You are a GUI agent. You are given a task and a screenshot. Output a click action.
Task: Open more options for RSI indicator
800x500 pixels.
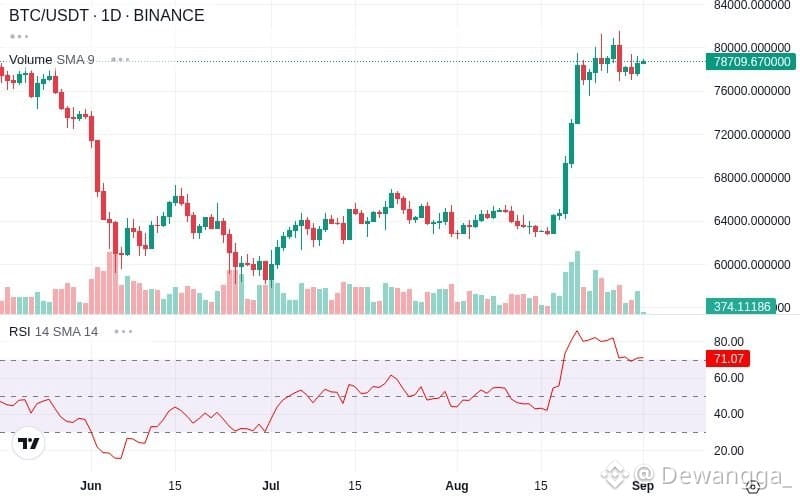coord(123,332)
